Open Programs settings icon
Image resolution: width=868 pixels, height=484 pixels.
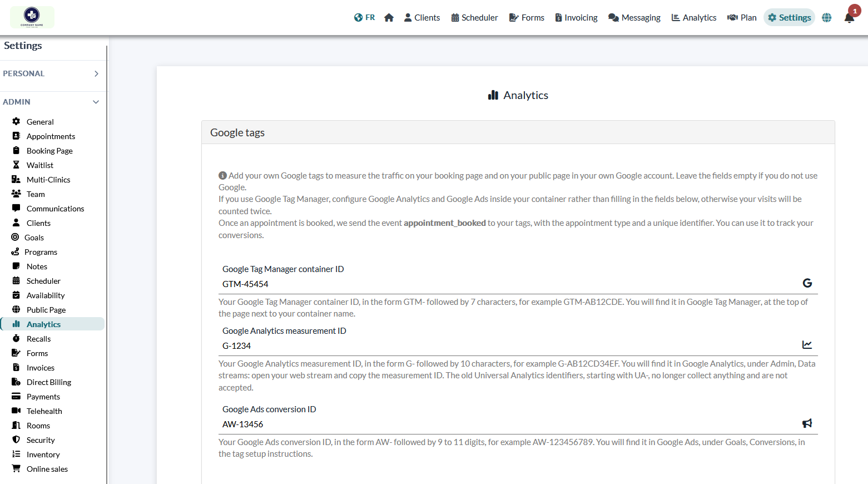tap(15, 251)
